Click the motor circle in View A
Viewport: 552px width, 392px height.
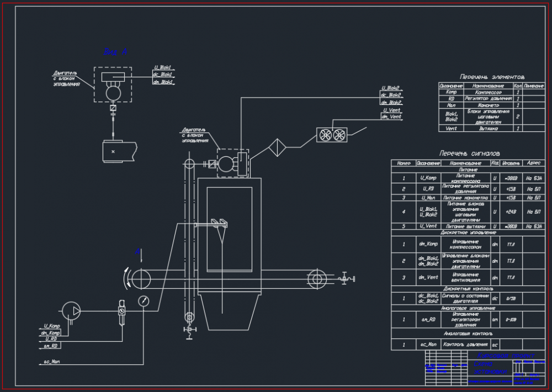(x=113, y=93)
